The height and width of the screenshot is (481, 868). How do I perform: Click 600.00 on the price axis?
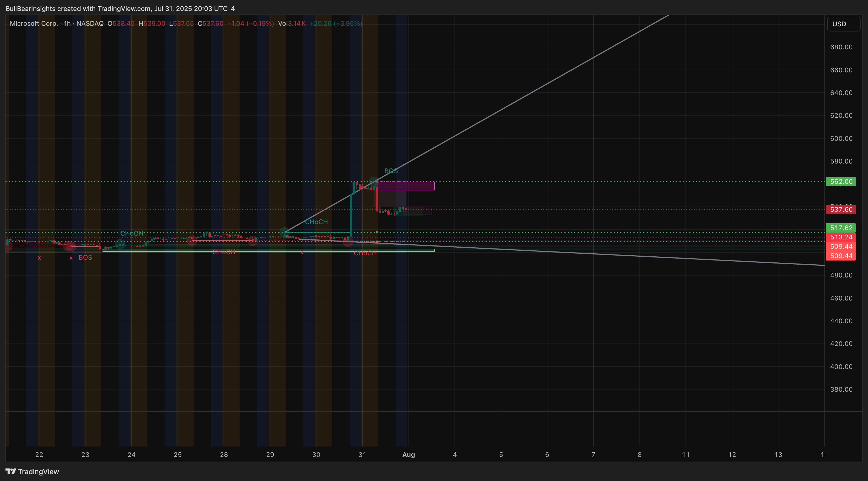tap(841, 138)
